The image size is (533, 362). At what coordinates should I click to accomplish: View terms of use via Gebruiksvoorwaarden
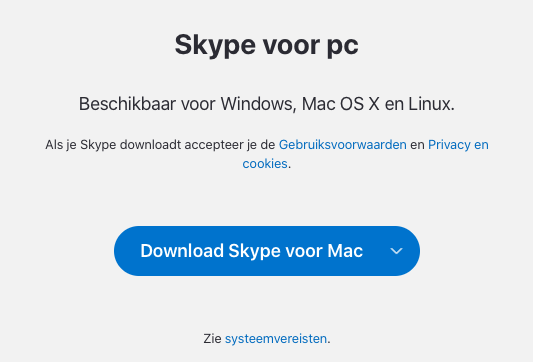[x=343, y=145]
